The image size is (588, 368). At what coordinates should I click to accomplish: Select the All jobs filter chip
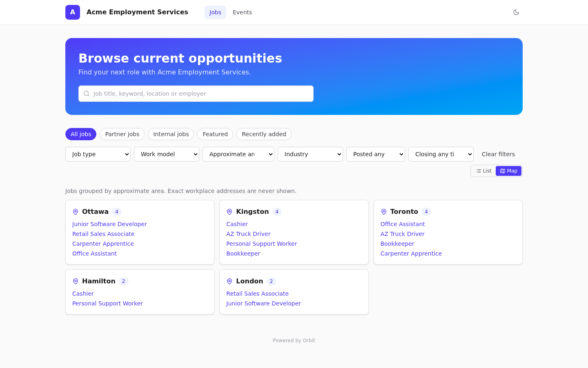81,134
